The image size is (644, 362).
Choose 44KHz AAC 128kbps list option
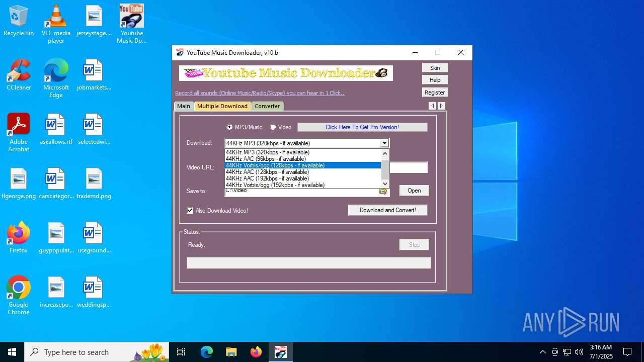pos(303,172)
